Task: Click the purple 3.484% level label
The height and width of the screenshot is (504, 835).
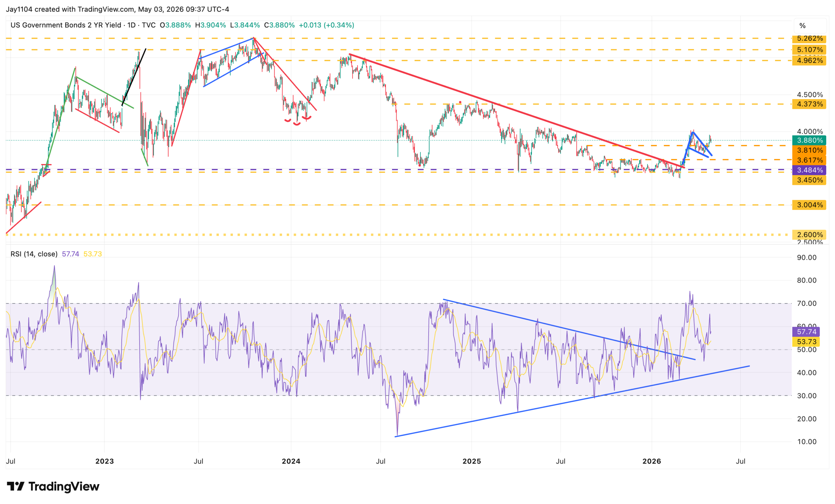Action: (809, 170)
